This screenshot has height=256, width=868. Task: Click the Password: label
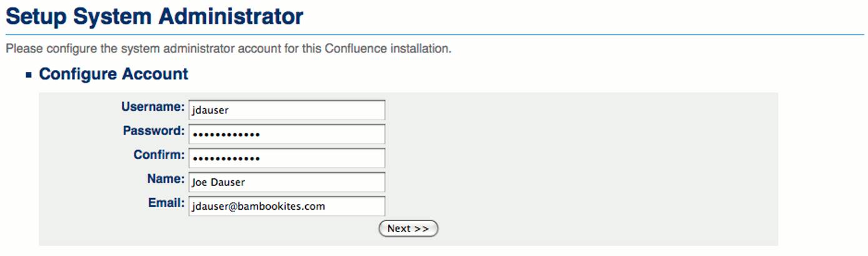pos(154,131)
